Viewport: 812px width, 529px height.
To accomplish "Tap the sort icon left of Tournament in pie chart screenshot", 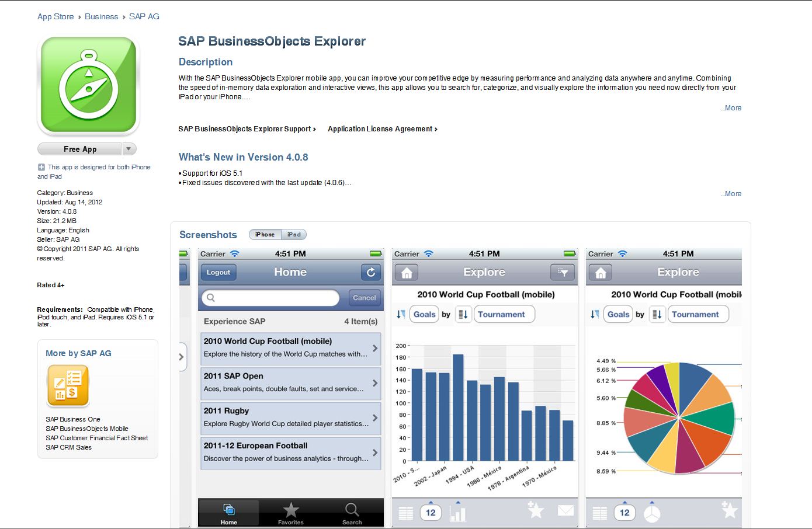I will click(657, 314).
